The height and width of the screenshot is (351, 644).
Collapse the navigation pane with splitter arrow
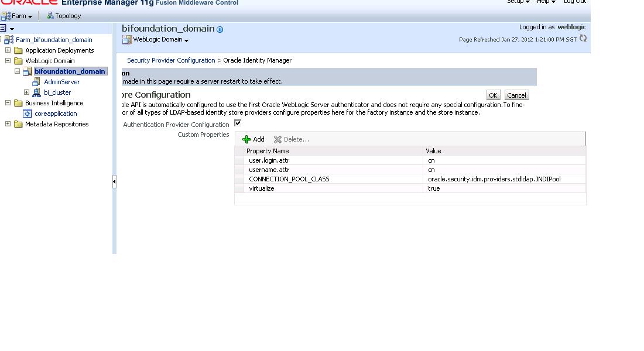(114, 181)
